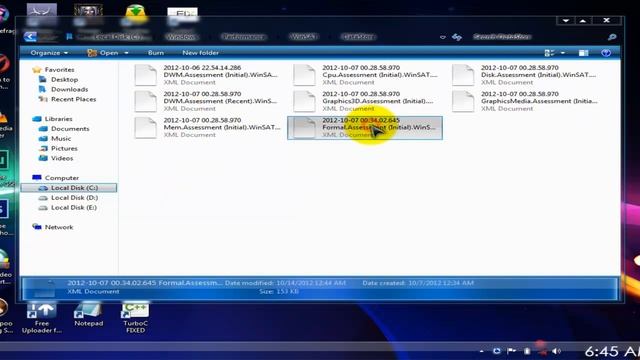
Task: Click the Disk.Assessment file's document icon
Action: (463, 75)
